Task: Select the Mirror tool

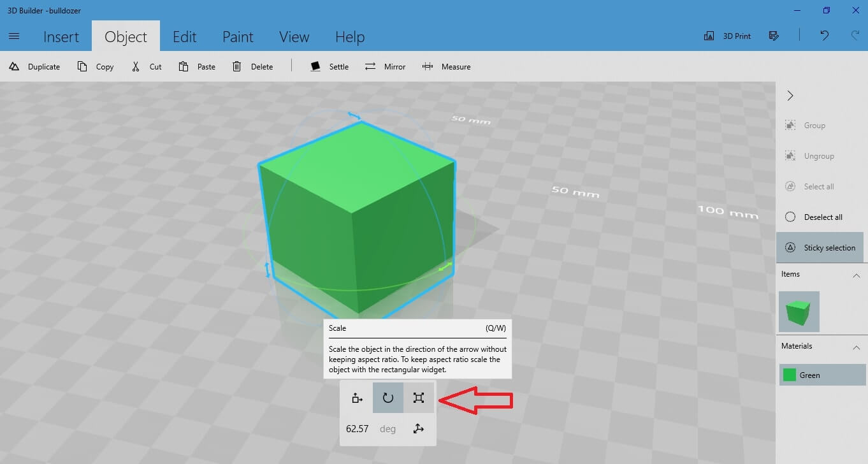Action: point(370,67)
